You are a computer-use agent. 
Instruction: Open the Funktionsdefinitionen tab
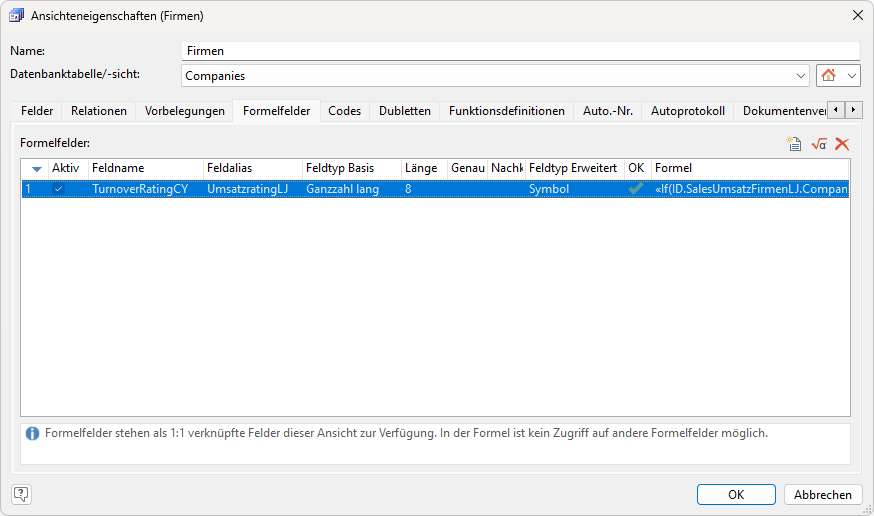(x=506, y=111)
